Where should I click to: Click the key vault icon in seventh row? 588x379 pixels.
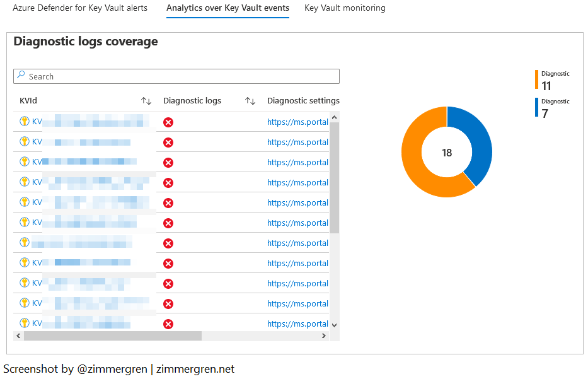coord(25,243)
